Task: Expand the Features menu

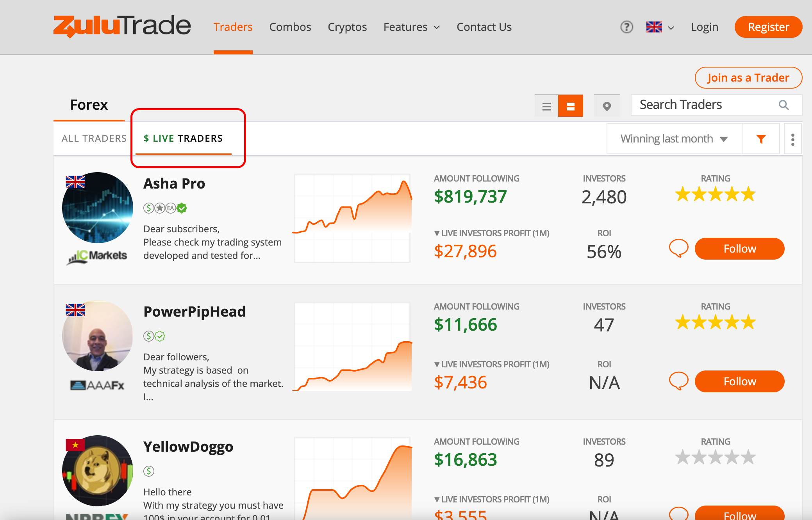Action: tap(412, 27)
